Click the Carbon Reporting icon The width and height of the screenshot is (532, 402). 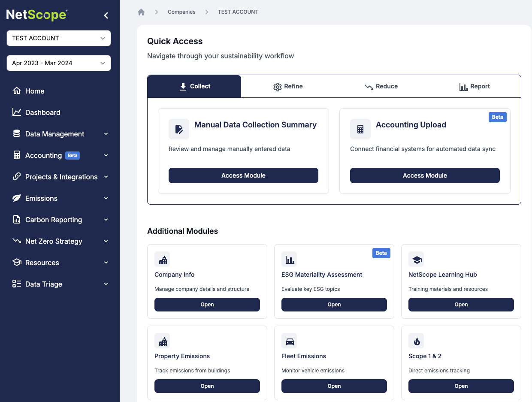tap(17, 220)
